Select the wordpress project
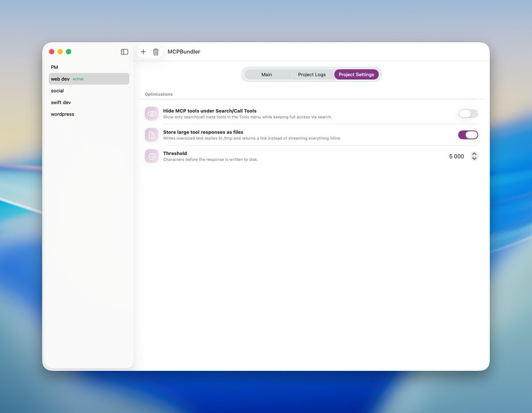Image resolution: width=532 pixels, height=413 pixels. click(x=62, y=114)
